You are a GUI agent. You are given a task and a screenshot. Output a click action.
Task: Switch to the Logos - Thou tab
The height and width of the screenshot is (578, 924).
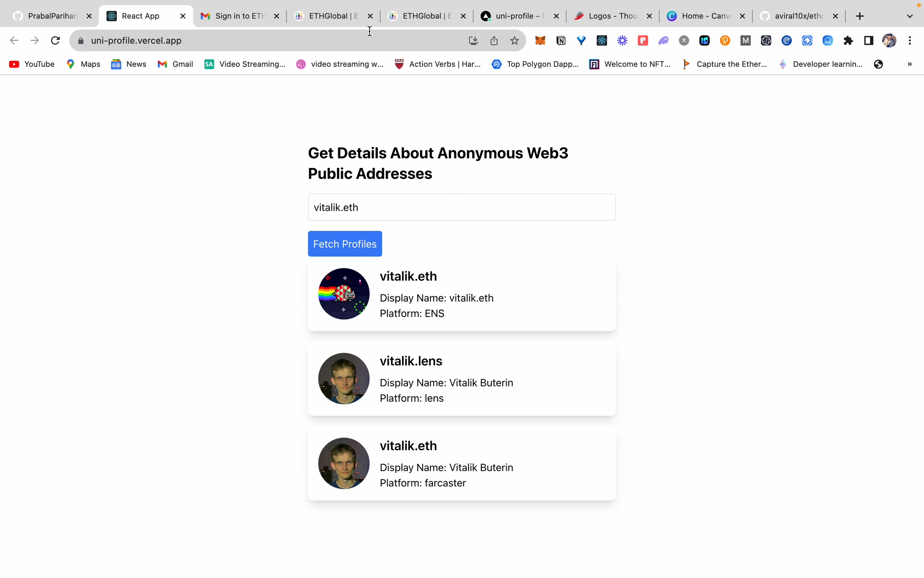[x=613, y=16]
